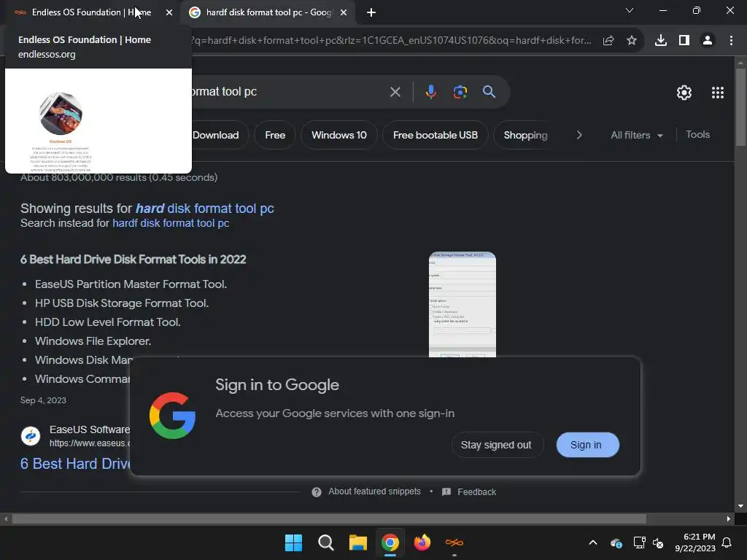Open the 6 Best Hard Drive result link
This screenshot has width=747, height=560.
(x=75, y=464)
